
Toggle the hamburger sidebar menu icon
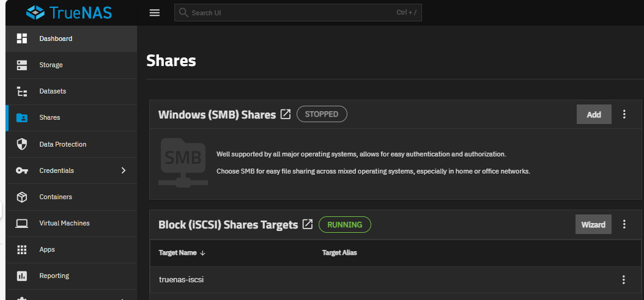[155, 13]
